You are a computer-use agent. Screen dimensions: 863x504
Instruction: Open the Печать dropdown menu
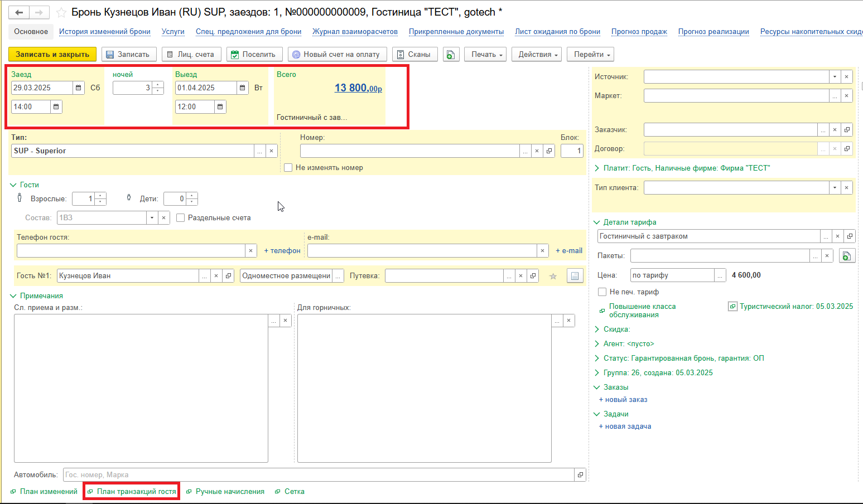pos(485,54)
